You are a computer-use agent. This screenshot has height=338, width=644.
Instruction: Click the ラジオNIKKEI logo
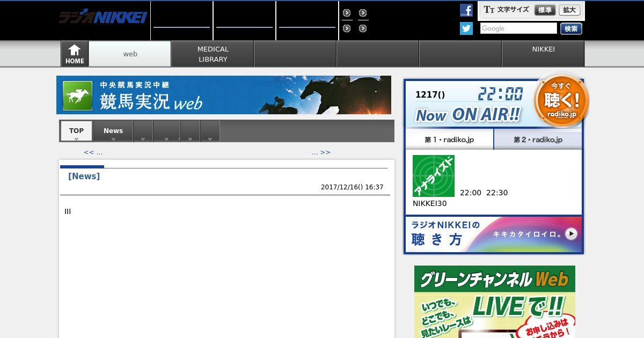[x=103, y=17]
